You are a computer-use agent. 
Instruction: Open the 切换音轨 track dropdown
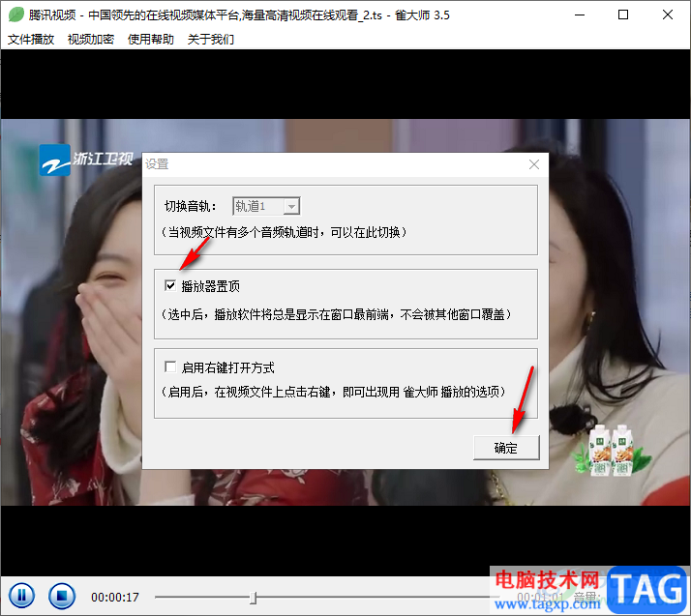[266, 206]
